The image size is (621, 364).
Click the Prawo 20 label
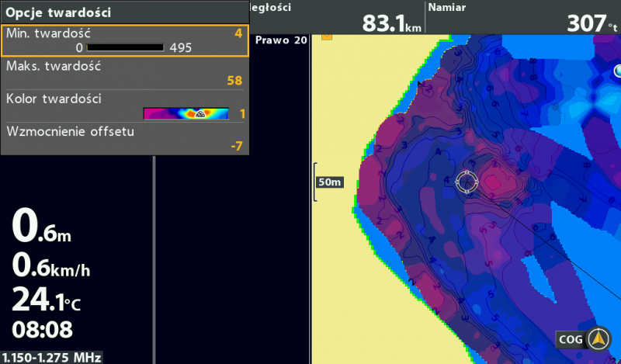click(x=280, y=40)
